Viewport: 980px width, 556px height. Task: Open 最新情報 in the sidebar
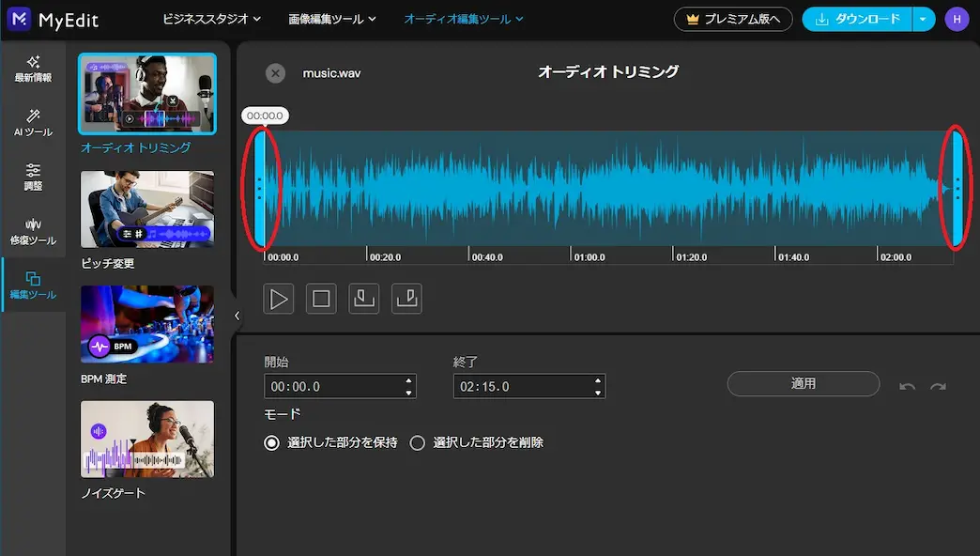pyautogui.click(x=33, y=69)
